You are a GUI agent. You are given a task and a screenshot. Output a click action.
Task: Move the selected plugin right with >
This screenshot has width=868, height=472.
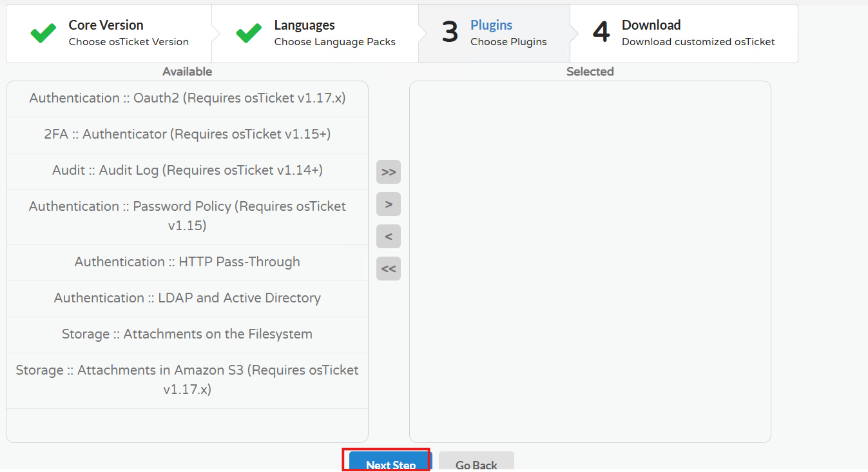pos(389,204)
